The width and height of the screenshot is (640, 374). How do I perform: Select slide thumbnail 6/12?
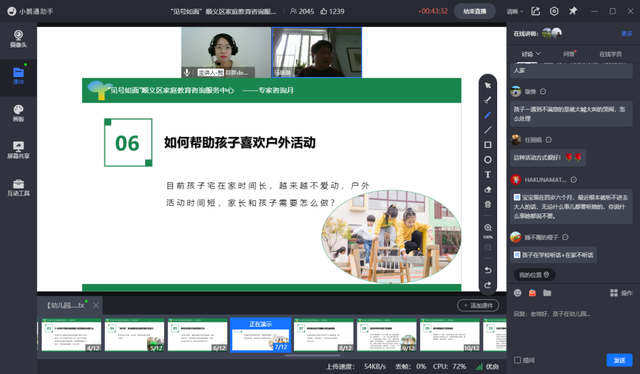198,335
